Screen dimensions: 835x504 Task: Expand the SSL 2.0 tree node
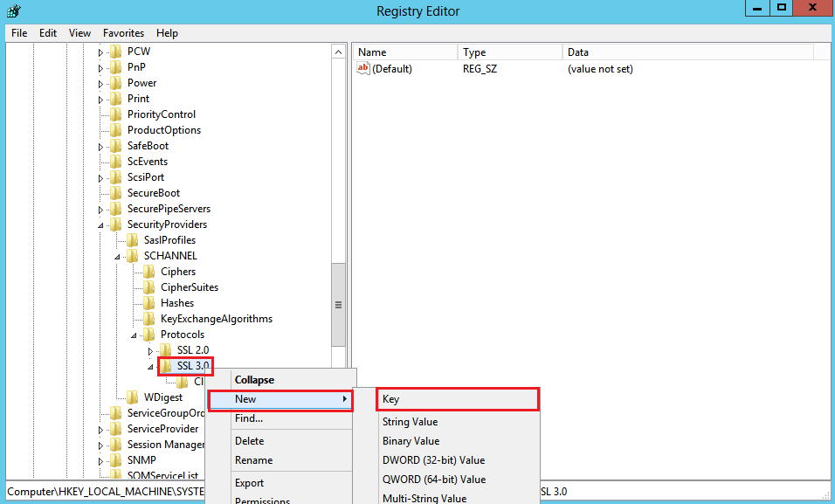(150, 350)
